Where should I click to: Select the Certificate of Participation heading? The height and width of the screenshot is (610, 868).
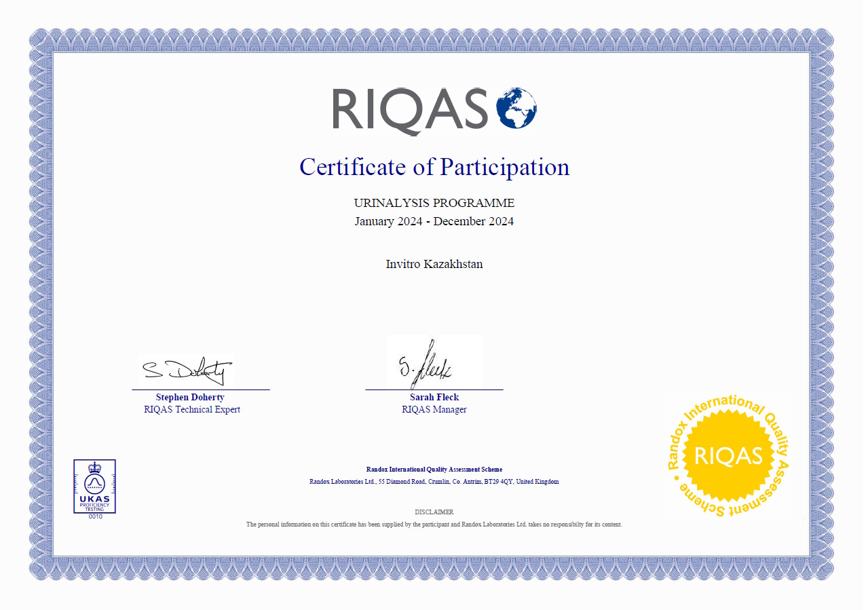point(434,167)
